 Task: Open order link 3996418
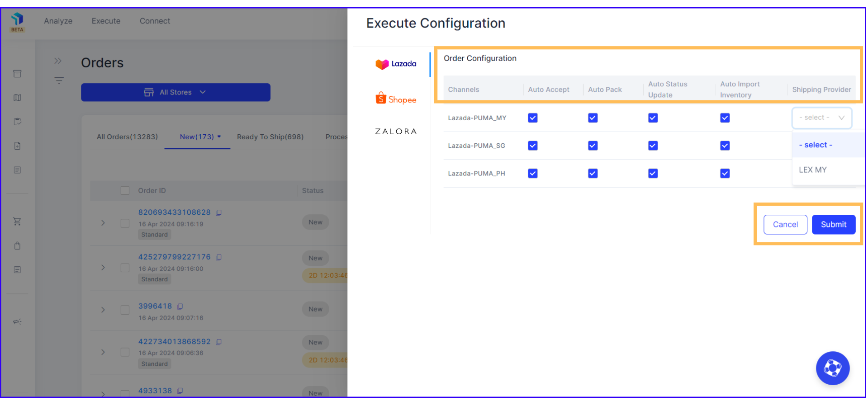click(x=155, y=307)
